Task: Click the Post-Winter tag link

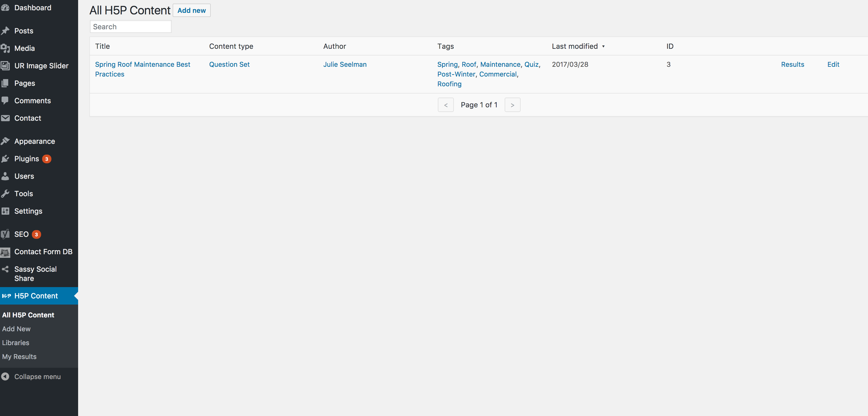Action: click(456, 74)
